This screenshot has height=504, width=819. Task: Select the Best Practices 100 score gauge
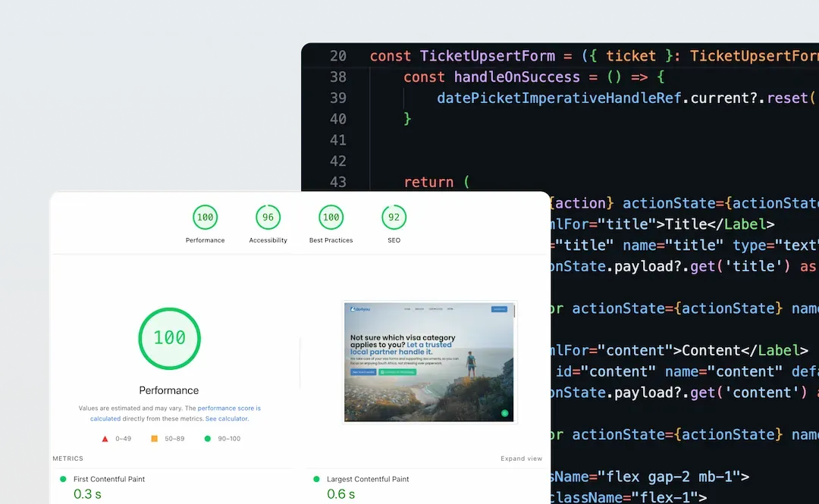click(x=331, y=218)
